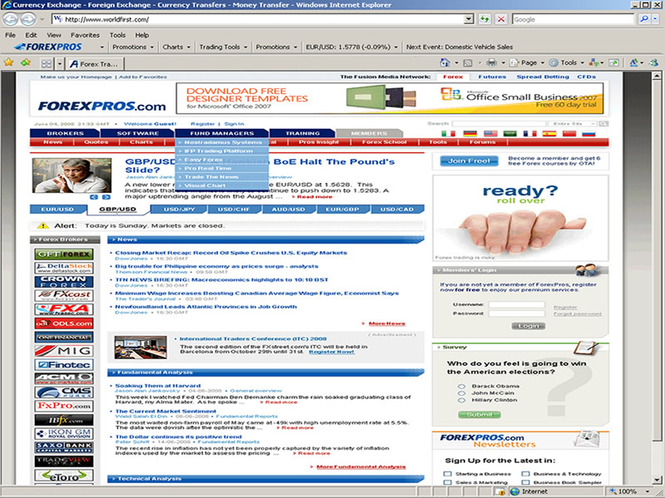Check the Business Book Sampler checkbox
Viewport: 665px width, 498px height.
click(525, 482)
